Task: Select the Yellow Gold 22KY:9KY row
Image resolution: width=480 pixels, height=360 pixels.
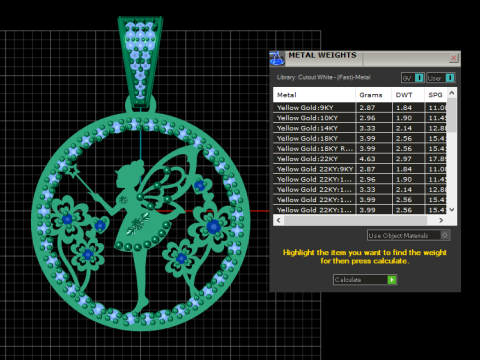Action: coord(360,169)
